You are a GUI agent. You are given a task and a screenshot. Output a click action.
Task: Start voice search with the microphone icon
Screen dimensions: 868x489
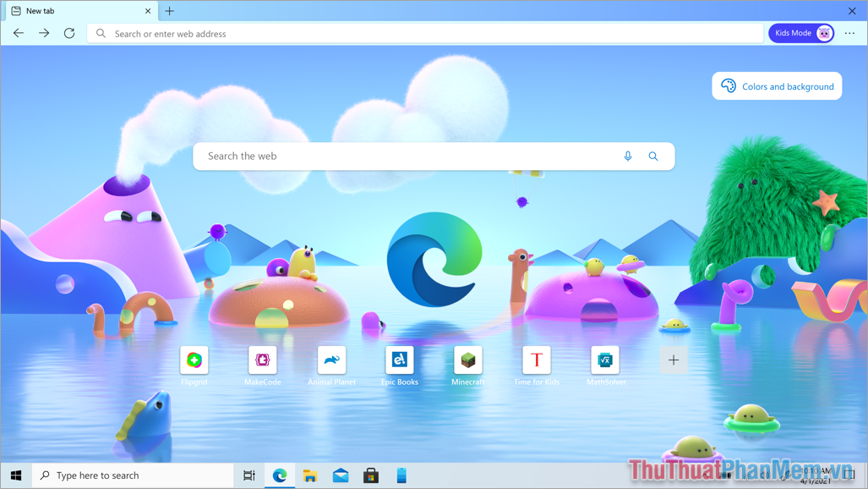[x=627, y=156]
